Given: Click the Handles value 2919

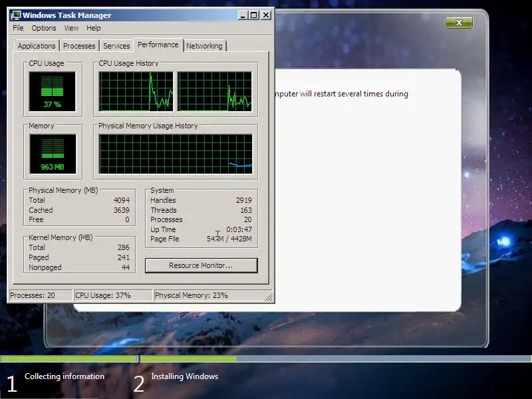Looking at the screenshot, I should [x=244, y=200].
